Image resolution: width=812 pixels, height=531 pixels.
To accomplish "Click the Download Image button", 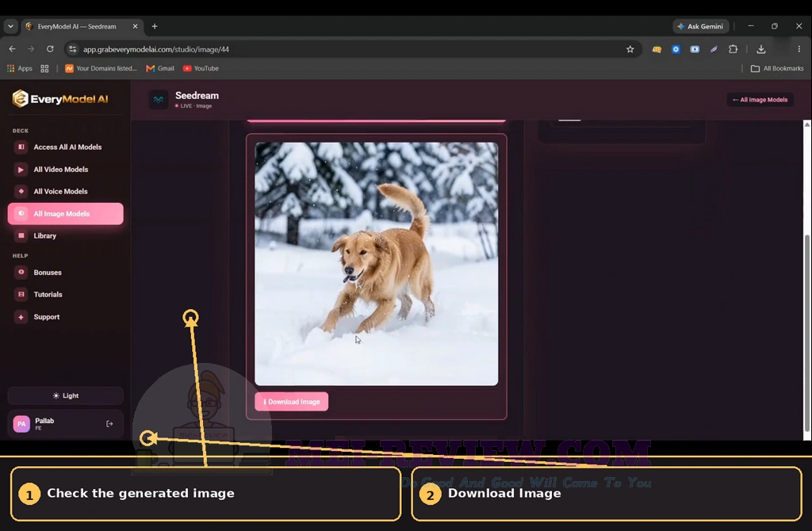I will click(x=292, y=402).
